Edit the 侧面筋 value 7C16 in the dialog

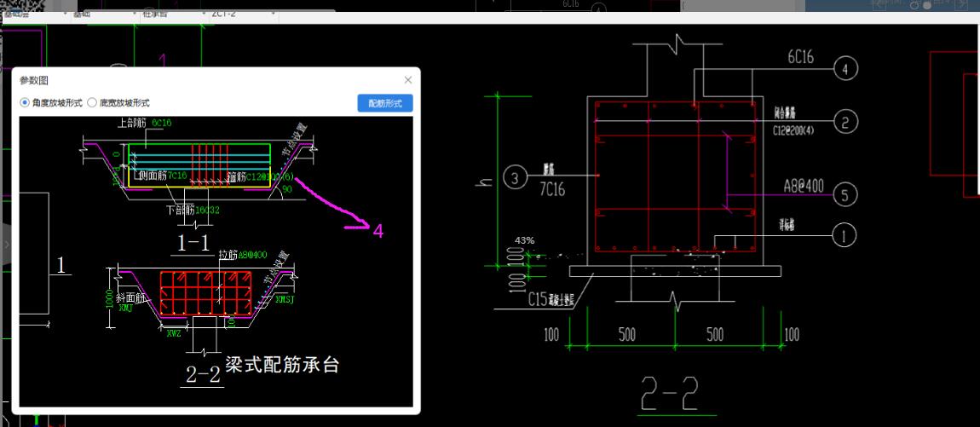coord(177,177)
